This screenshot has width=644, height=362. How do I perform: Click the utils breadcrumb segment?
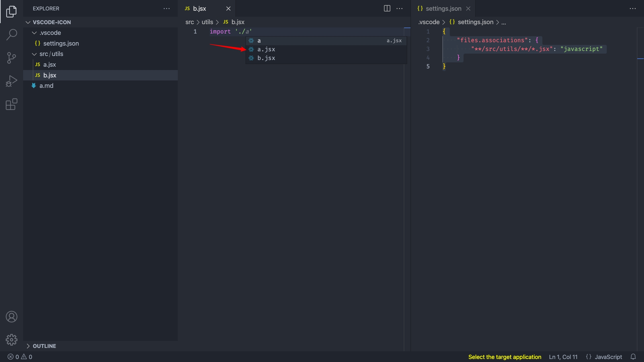(207, 22)
